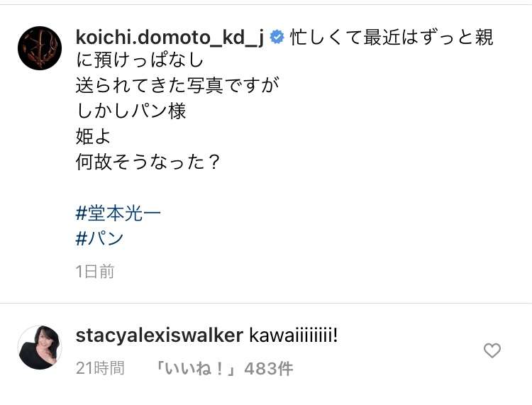Like the kawaiiiiiiii comment with heart icon

(x=492, y=350)
